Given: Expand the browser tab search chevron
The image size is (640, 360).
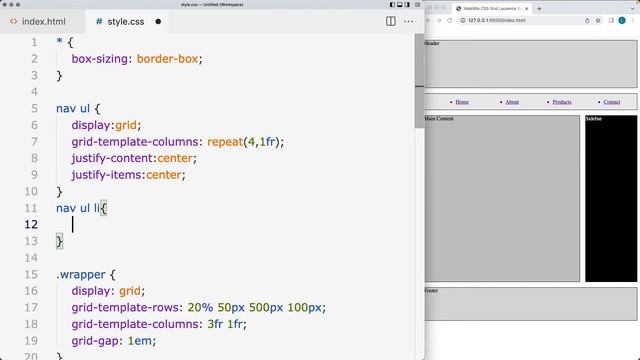Looking at the screenshot, I should (x=633, y=8).
